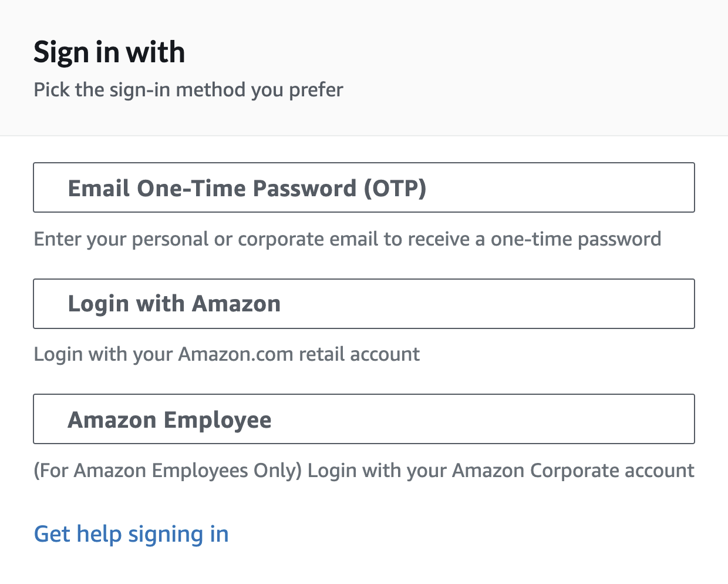Click the "Sign in with" heading
728x584 pixels.
point(109,52)
